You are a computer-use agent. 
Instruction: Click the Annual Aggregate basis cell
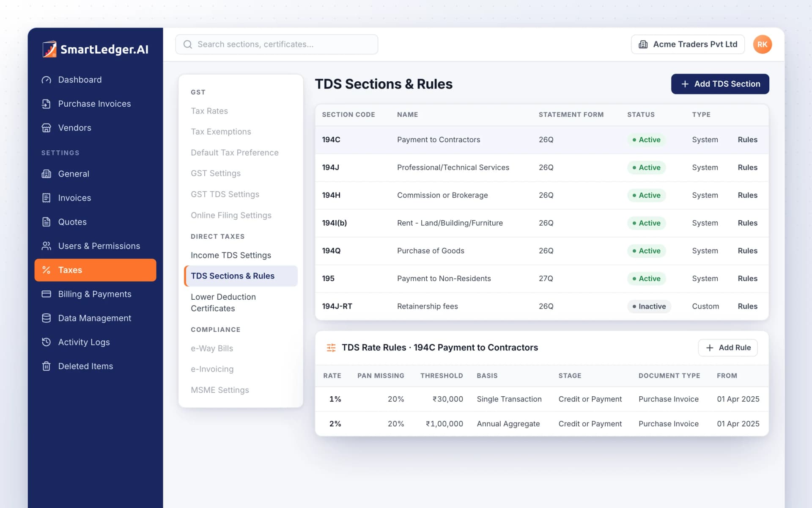(x=508, y=424)
